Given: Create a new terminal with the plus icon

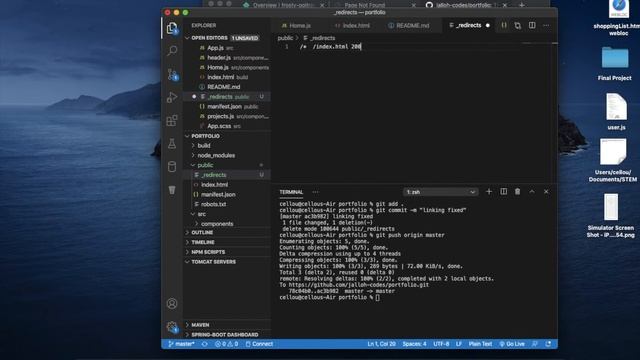Looking at the screenshot, I should tap(489, 191).
